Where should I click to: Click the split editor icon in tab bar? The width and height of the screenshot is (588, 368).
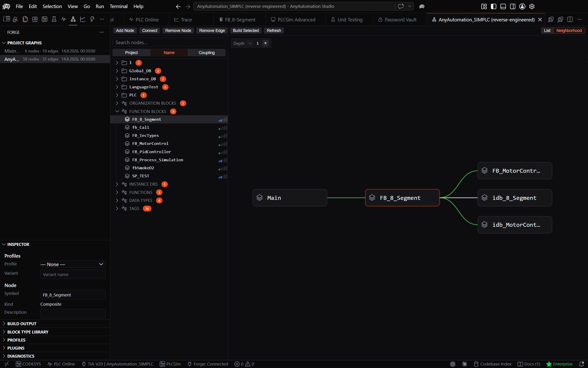[570, 20]
